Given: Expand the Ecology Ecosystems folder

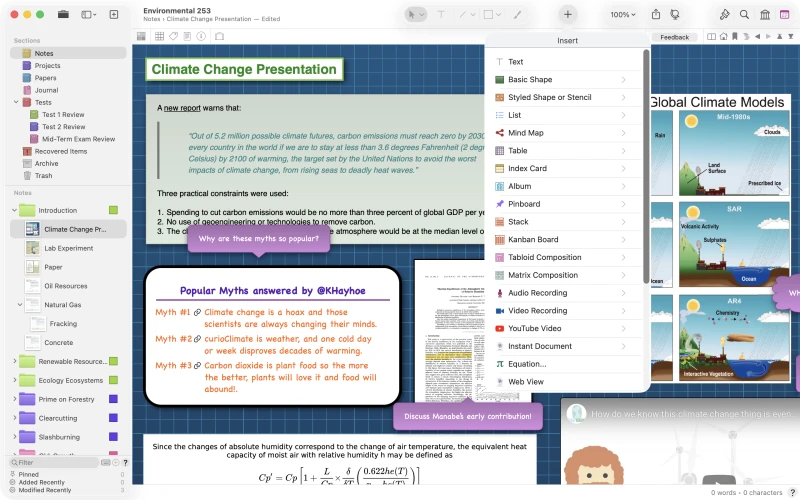Looking at the screenshot, I should pos(14,380).
